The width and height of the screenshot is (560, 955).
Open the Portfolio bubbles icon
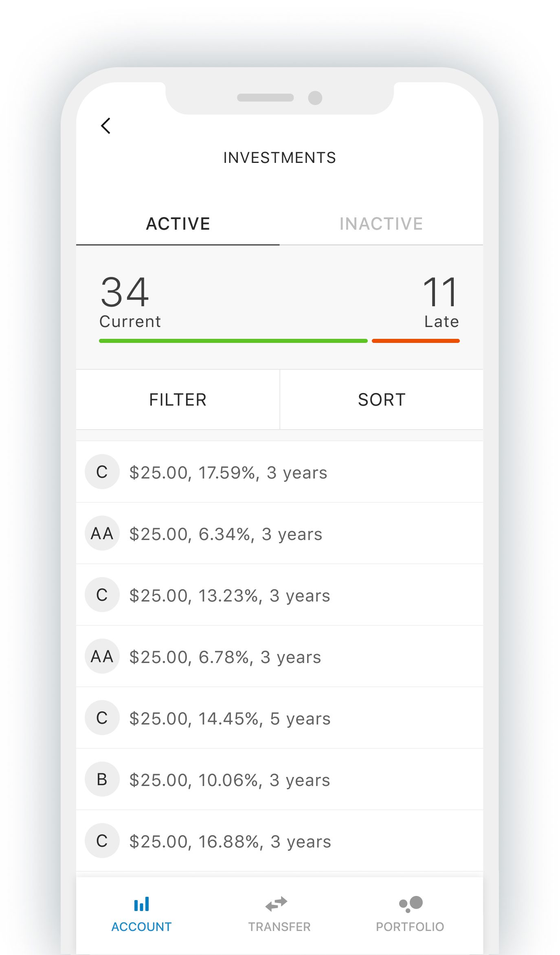[411, 904]
